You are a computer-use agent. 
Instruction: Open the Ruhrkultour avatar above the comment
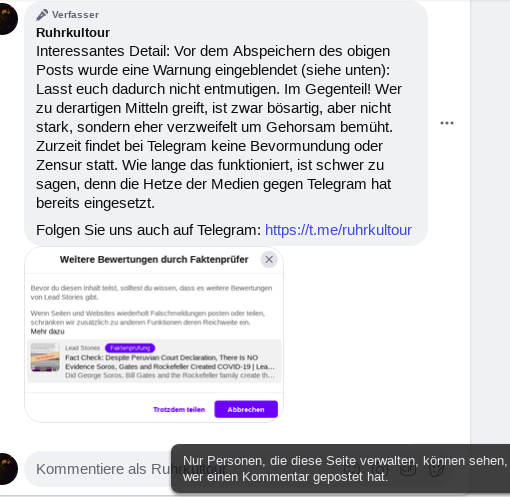coord(7,19)
